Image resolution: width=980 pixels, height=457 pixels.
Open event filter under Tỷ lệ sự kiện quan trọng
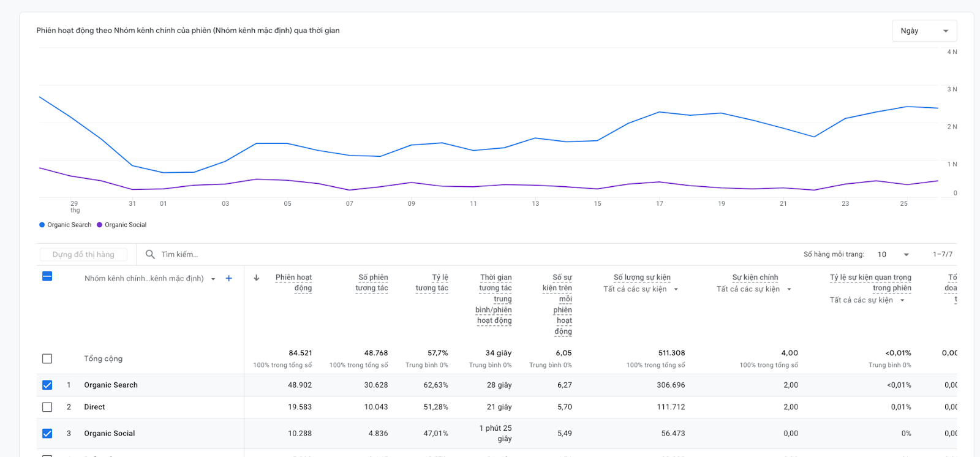[867, 300]
